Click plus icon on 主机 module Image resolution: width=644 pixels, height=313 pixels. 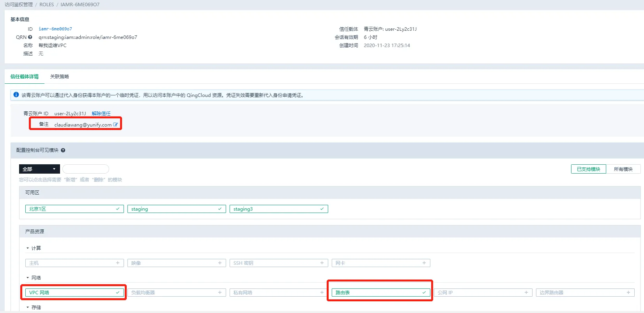pyautogui.click(x=117, y=263)
